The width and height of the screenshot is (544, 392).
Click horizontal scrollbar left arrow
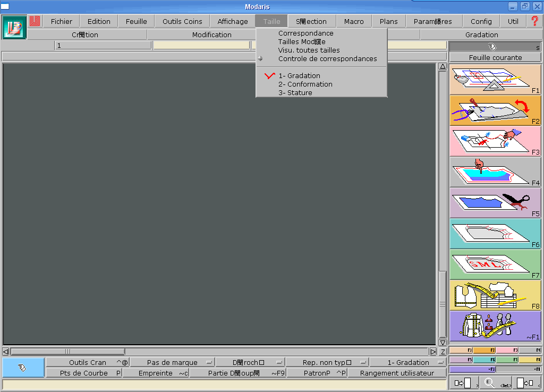tap(6, 352)
